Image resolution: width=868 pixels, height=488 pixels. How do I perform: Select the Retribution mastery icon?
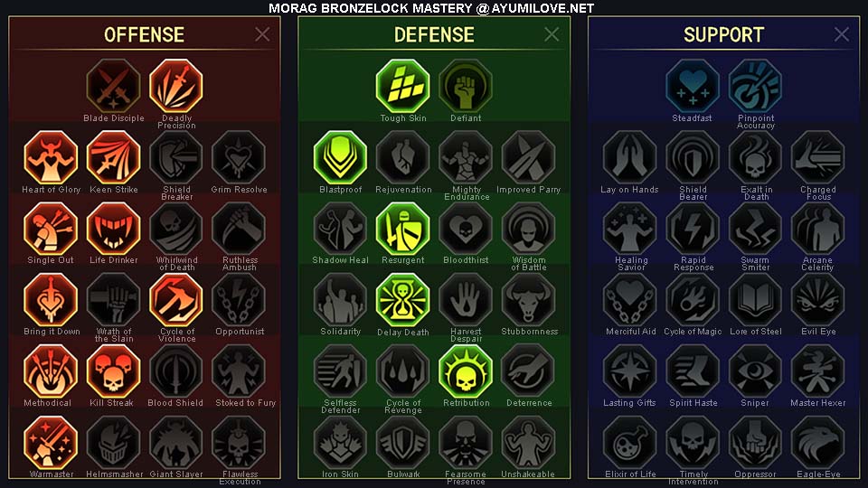[466, 371]
